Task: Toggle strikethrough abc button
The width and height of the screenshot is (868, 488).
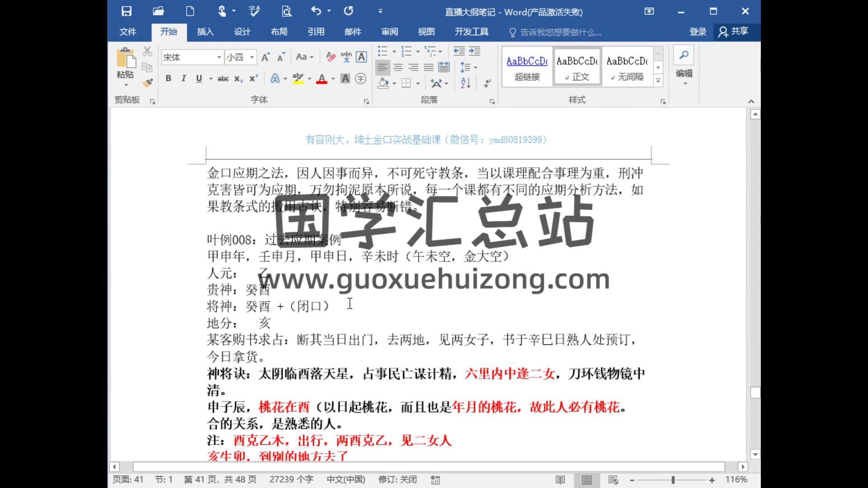Action: coord(223,78)
